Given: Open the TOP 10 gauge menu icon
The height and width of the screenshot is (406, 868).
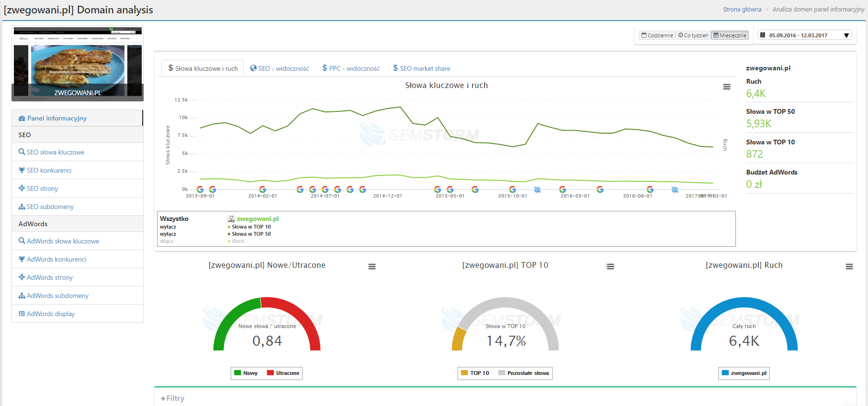Looking at the screenshot, I should pyautogui.click(x=610, y=267).
